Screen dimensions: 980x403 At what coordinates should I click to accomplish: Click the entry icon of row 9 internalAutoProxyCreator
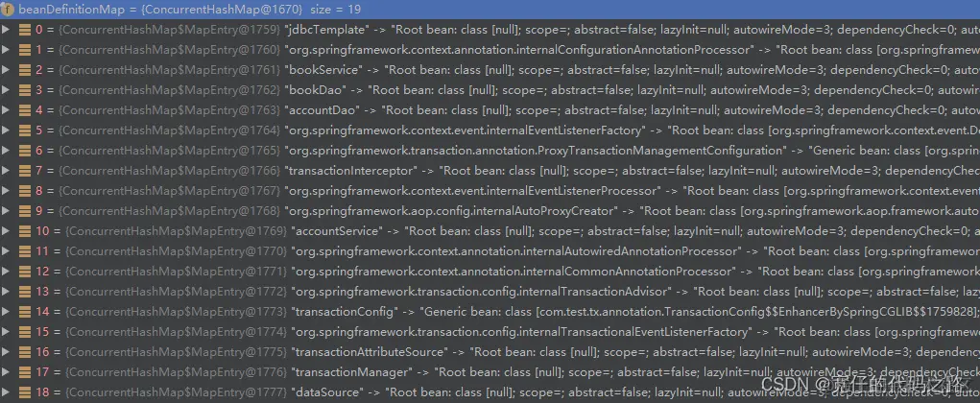coord(25,211)
